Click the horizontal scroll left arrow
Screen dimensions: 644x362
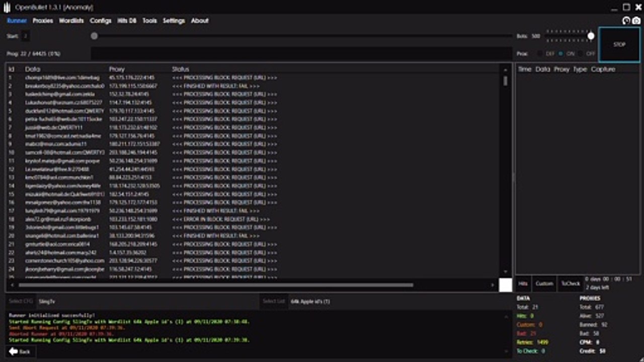(12, 285)
